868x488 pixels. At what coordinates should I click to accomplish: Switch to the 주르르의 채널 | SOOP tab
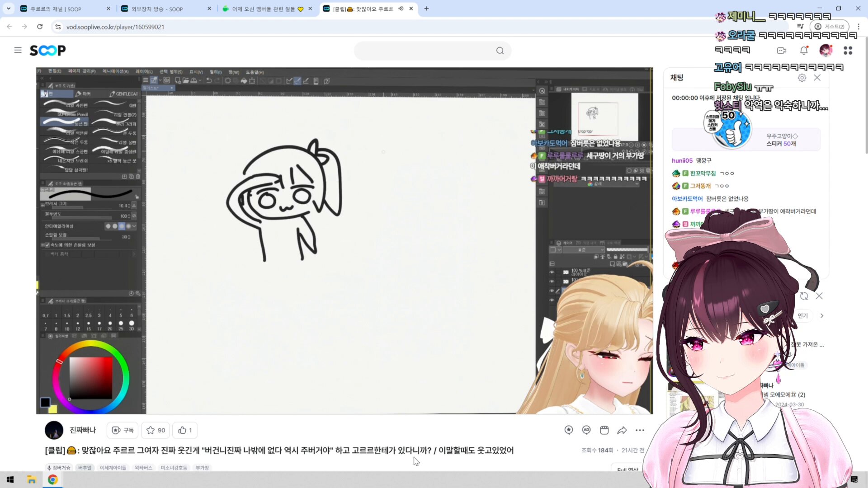(56, 9)
